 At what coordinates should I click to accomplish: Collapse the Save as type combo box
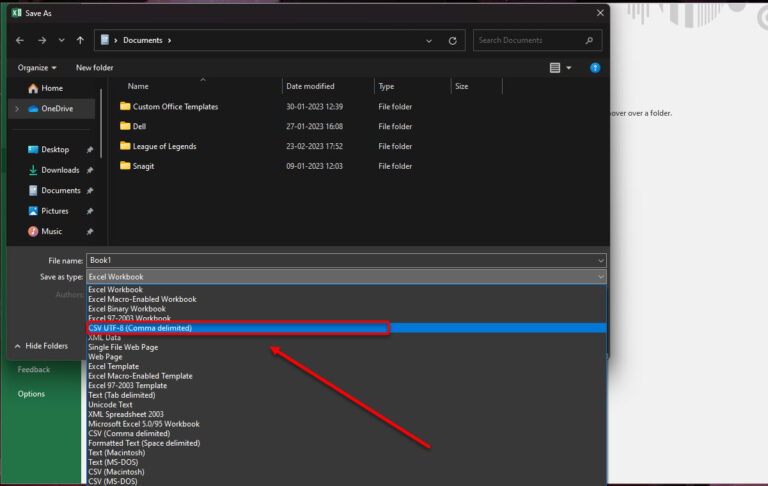[x=346, y=277]
